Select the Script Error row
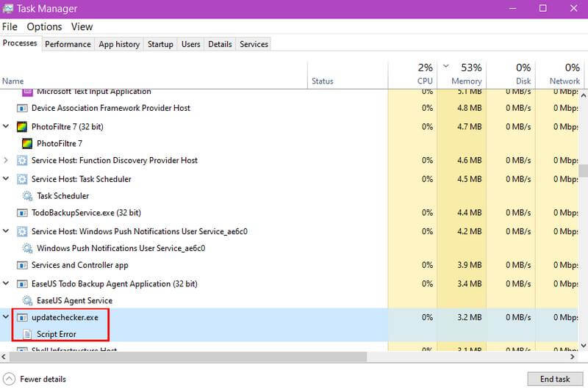The height and width of the screenshot is (392, 588). (289, 334)
